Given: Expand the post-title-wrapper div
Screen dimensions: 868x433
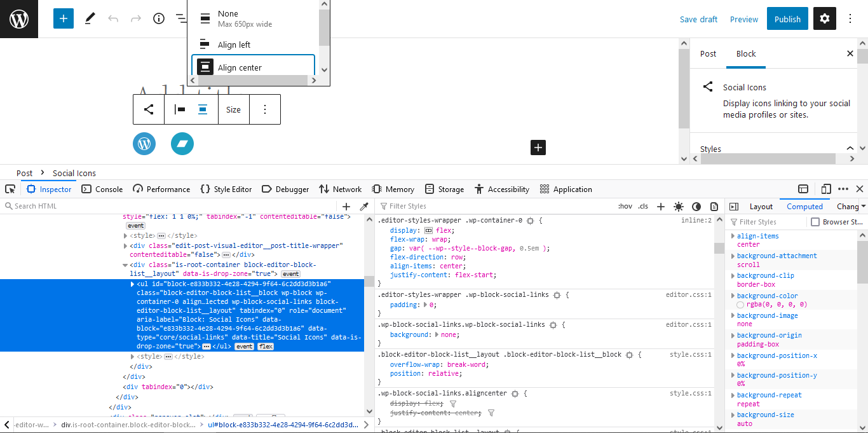Looking at the screenshot, I should [x=125, y=245].
